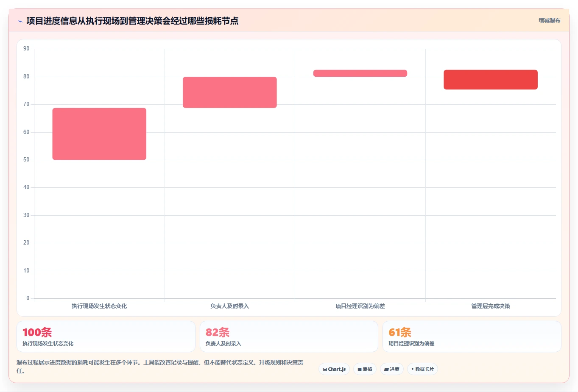
Task: Click the red 管理层完成决策 bar
Action: 491,80
